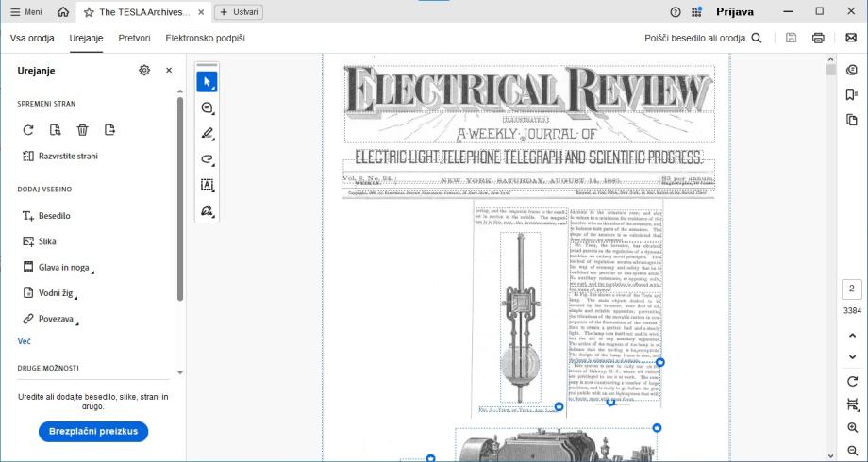Image resolution: width=868 pixels, height=462 pixels.
Task: Open Urejanje panel settings gear
Action: 144,71
